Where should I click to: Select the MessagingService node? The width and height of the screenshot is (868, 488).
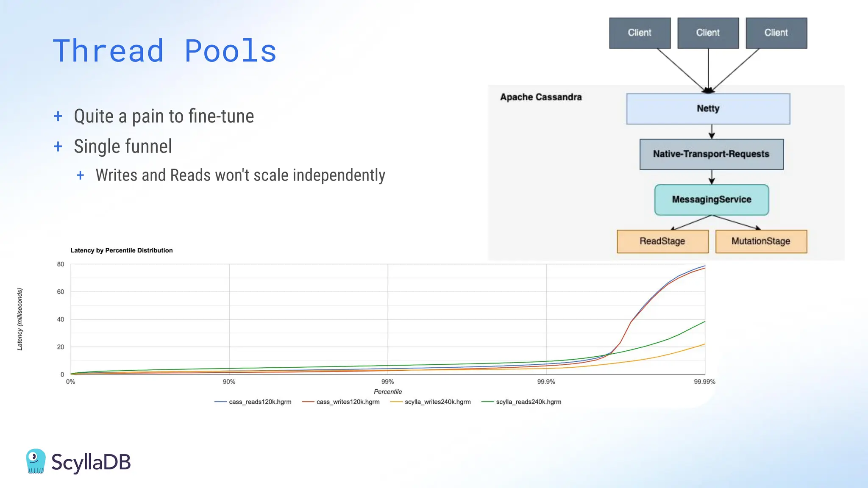pyautogui.click(x=711, y=200)
